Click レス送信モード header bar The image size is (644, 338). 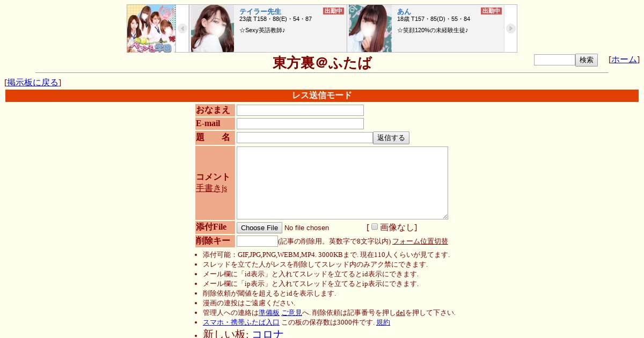click(x=322, y=95)
